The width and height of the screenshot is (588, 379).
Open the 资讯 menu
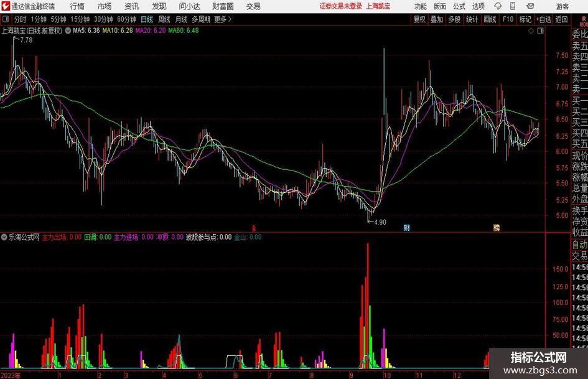pos(132,6)
